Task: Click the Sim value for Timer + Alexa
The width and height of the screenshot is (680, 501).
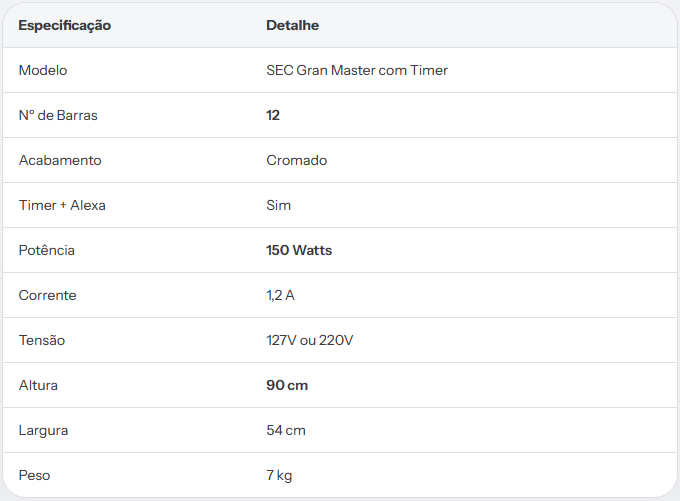Action: click(278, 205)
